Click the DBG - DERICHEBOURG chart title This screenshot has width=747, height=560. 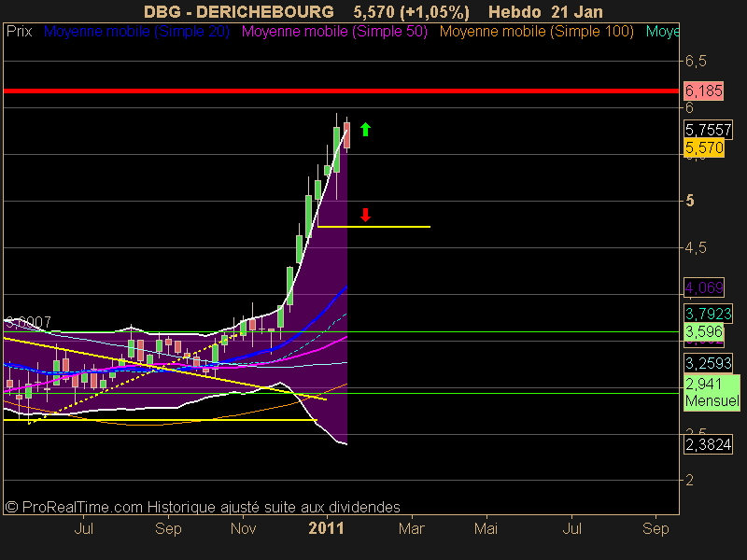[239, 11]
